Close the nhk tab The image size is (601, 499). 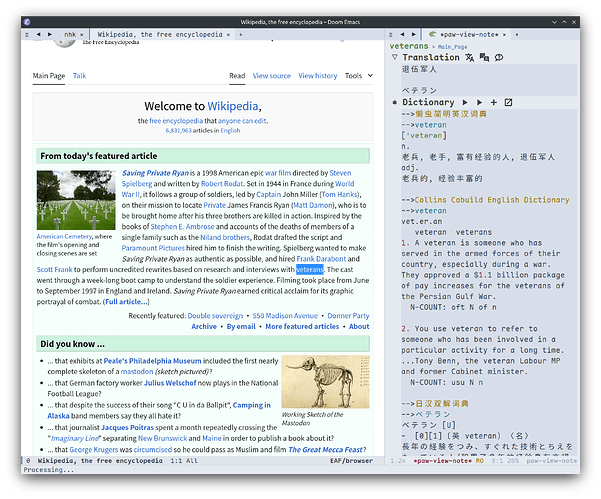click(x=82, y=35)
